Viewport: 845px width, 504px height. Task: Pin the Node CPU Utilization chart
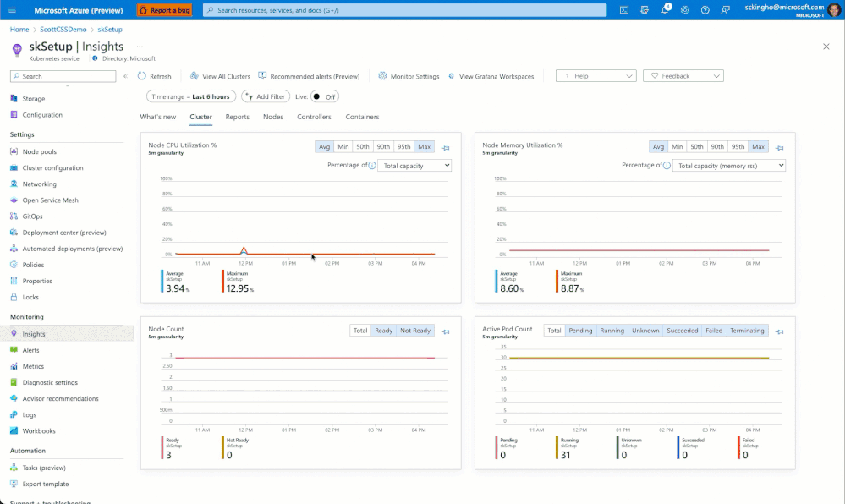click(446, 148)
